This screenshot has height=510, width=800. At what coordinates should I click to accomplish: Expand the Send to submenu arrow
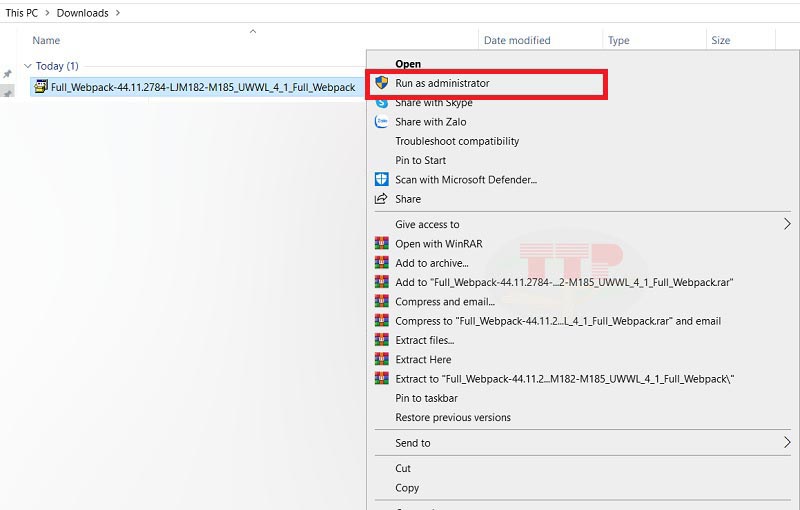coord(787,442)
